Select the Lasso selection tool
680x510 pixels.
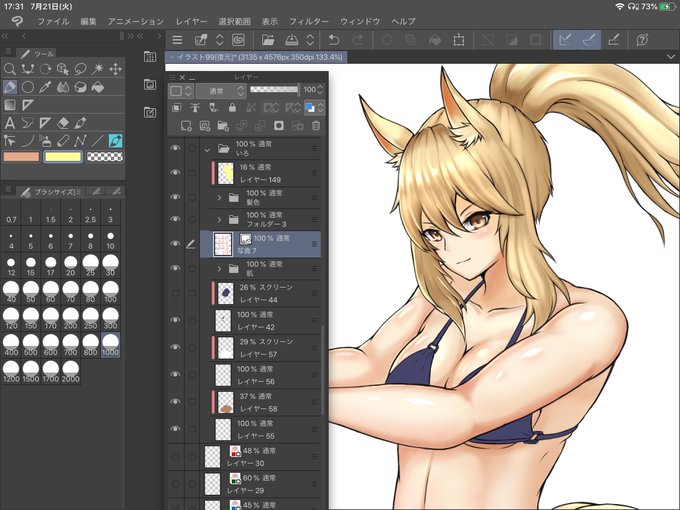point(80,69)
